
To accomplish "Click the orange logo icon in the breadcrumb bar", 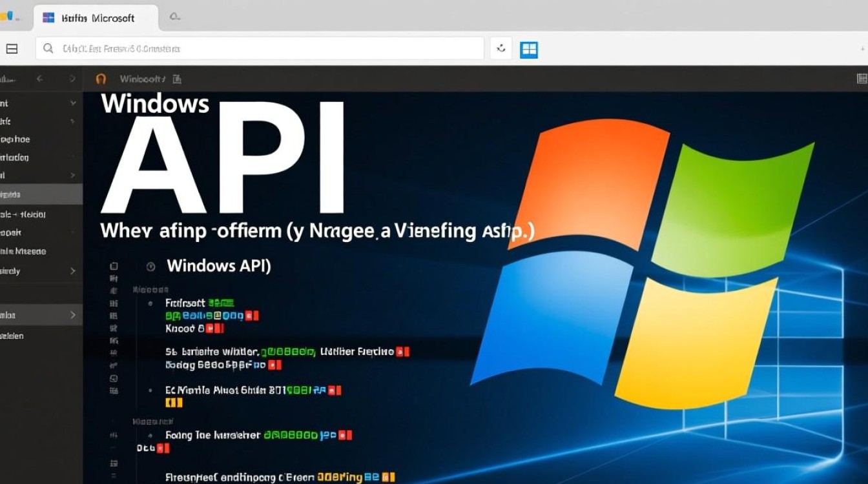I will click(x=101, y=78).
